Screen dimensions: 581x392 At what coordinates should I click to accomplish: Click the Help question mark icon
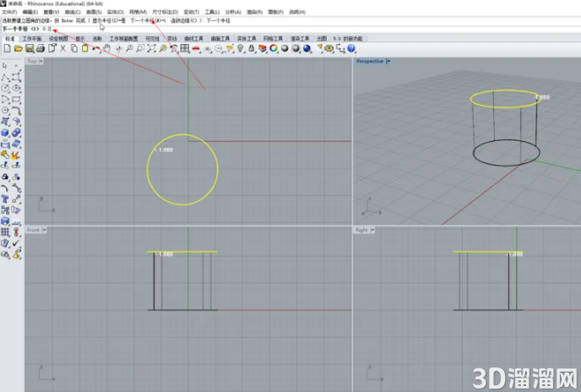click(x=351, y=48)
